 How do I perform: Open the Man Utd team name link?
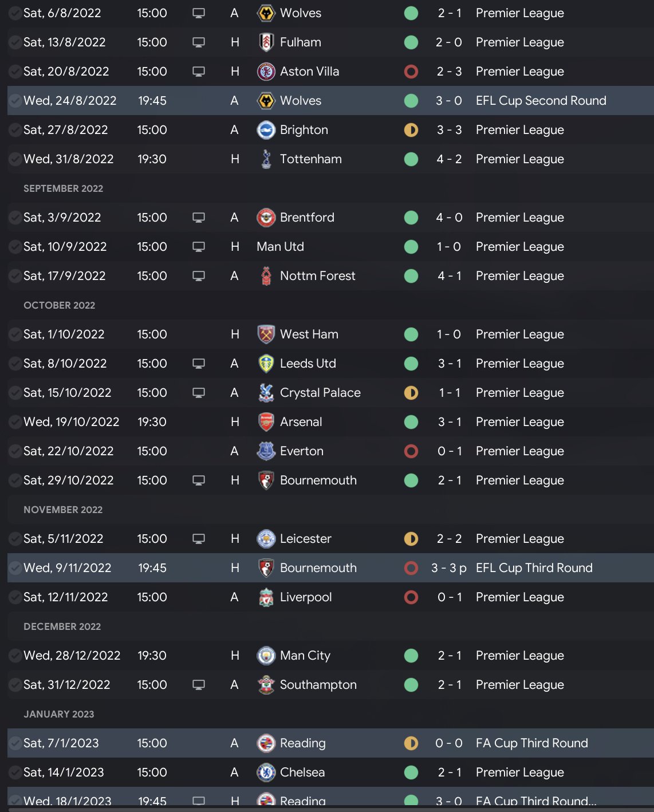[280, 247]
